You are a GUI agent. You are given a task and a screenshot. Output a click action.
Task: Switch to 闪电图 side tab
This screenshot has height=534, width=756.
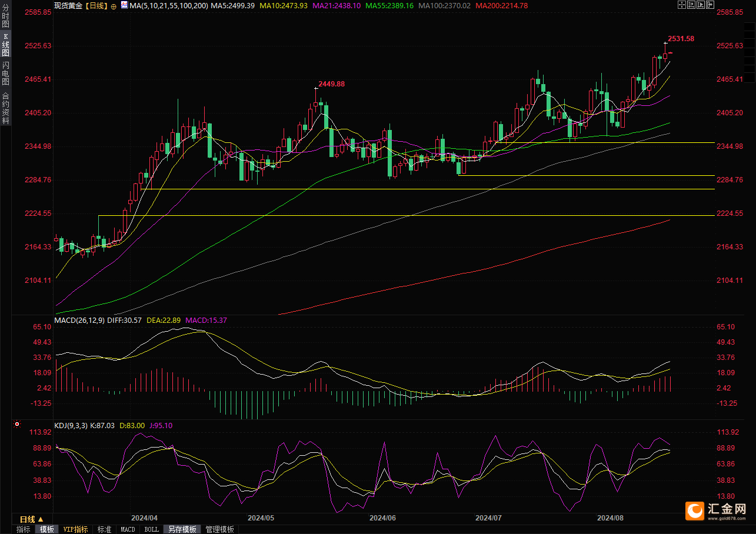click(x=5, y=73)
